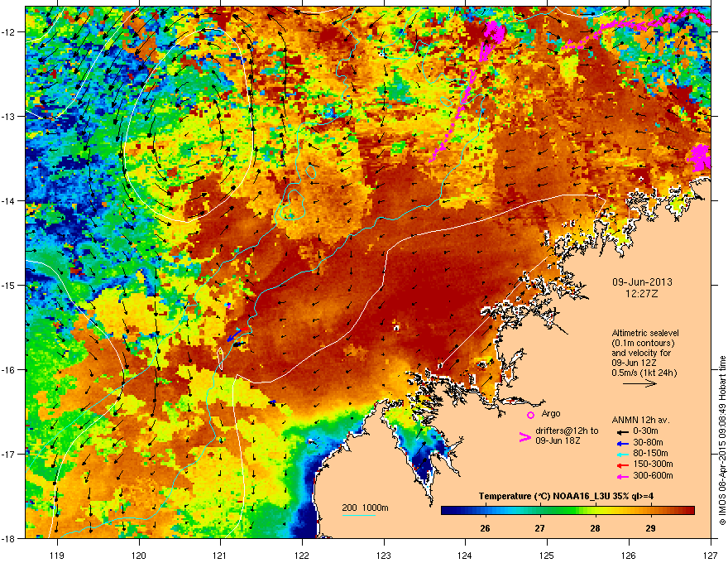Click the latitude axis label '-14'
The height and width of the screenshot is (563, 728).
pyautogui.click(x=8, y=200)
